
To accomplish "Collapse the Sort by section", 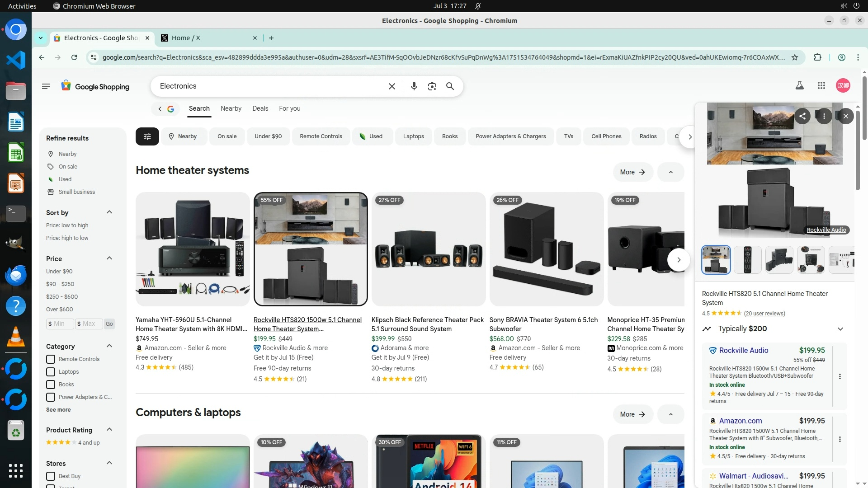I will point(109,212).
